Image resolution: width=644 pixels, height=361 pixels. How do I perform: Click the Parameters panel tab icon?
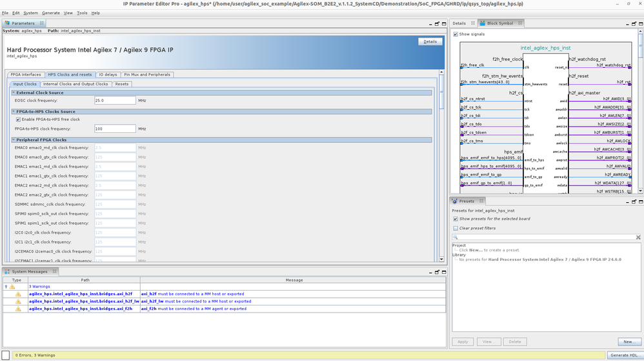pyautogui.click(x=8, y=23)
